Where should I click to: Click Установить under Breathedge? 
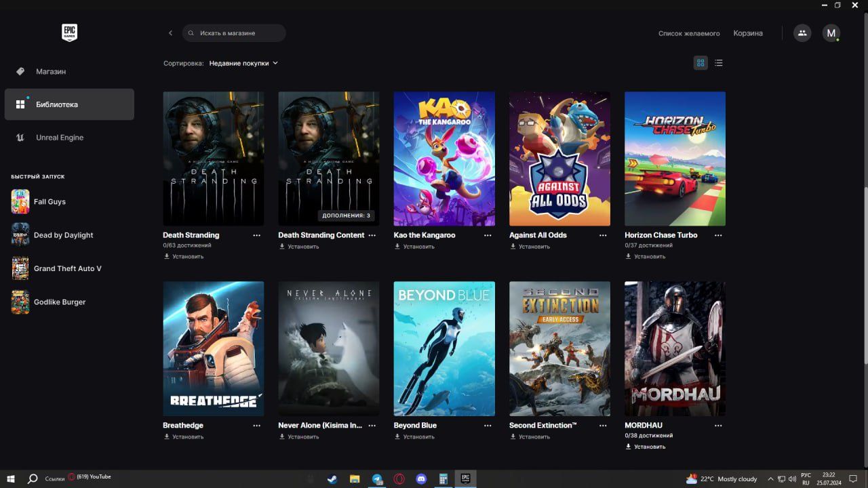pos(184,436)
